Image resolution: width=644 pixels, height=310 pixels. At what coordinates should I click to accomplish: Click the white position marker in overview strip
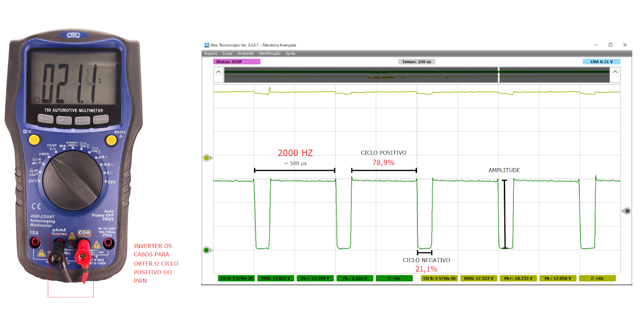(x=499, y=75)
